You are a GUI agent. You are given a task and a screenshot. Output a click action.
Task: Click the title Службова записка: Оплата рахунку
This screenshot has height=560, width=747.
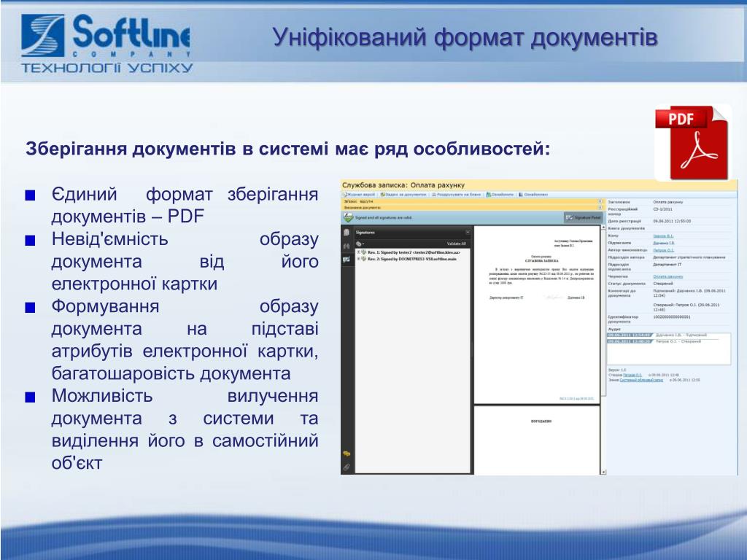pos(403,184)
